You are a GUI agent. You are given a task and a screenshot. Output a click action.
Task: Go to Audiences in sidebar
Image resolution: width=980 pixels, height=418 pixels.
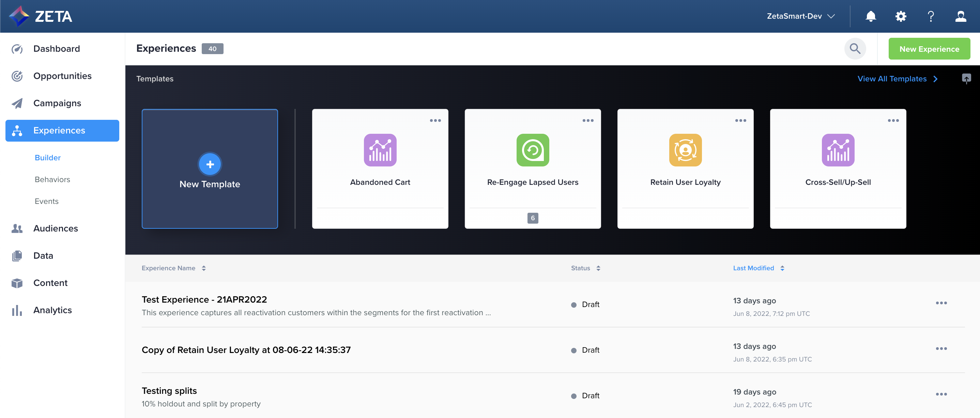point(56,228)
